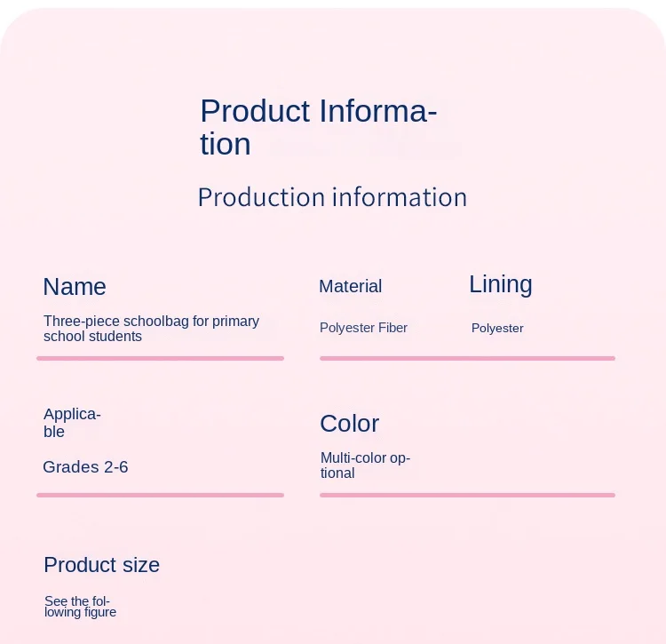This screenshot has width=666, height=644.
Task: Select the "Grades 2-6" value
Action: tap(85, 467)
